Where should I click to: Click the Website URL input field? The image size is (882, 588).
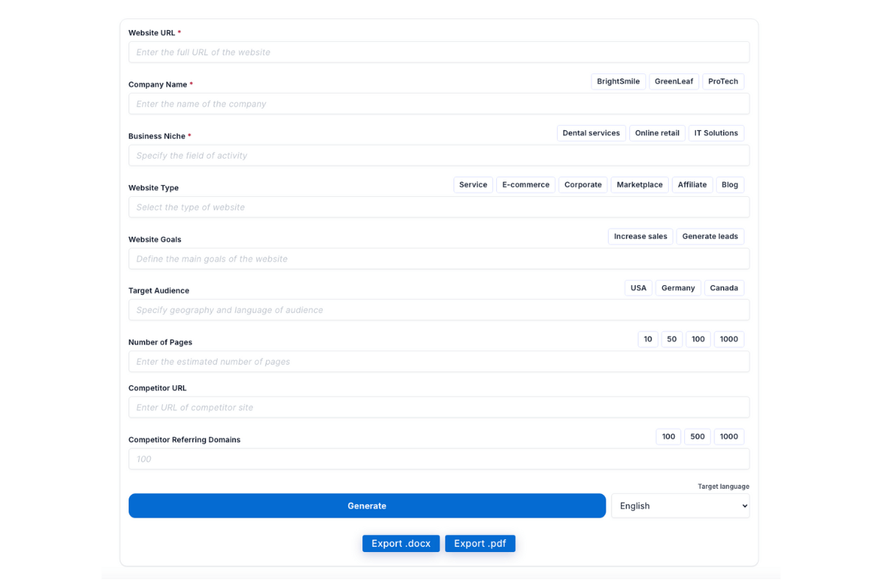[x=439, y=52]
